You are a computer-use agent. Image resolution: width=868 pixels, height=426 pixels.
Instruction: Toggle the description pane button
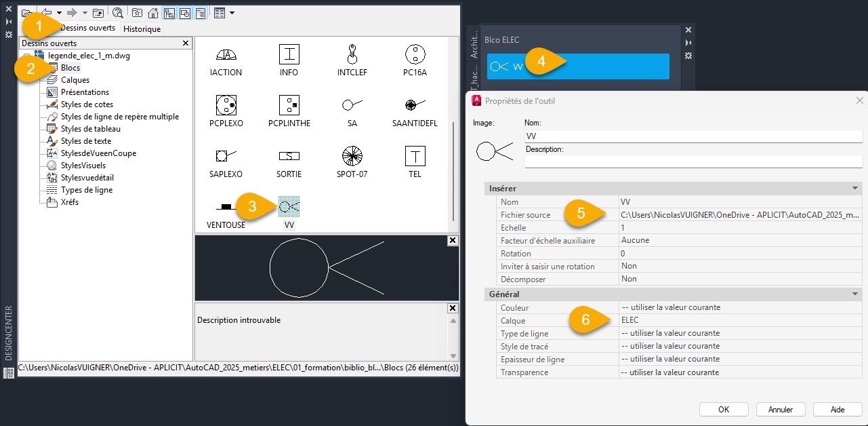coord(200,12)
